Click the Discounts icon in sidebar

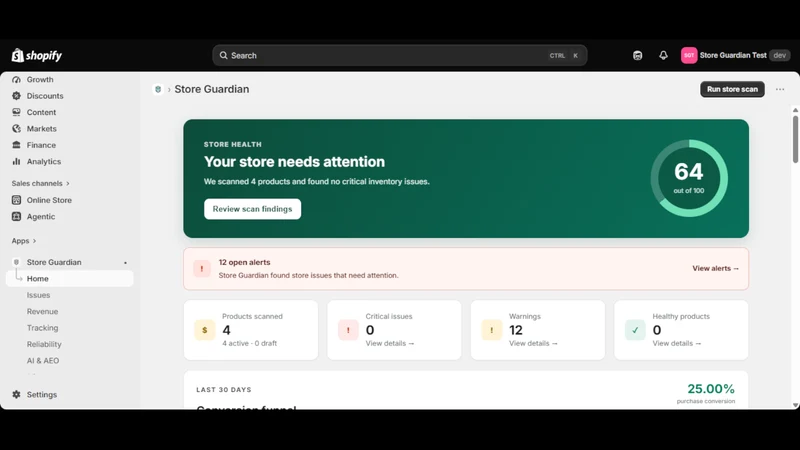click(16, 96)
